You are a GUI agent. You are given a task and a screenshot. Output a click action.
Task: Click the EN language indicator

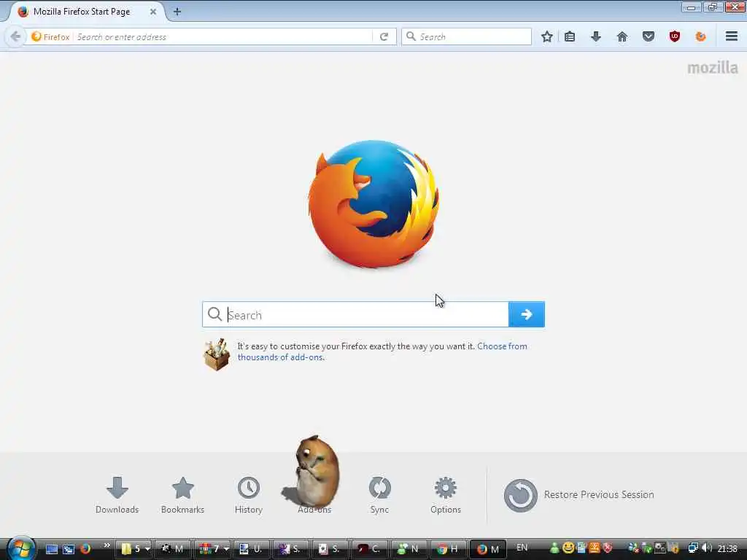point(522,548)
